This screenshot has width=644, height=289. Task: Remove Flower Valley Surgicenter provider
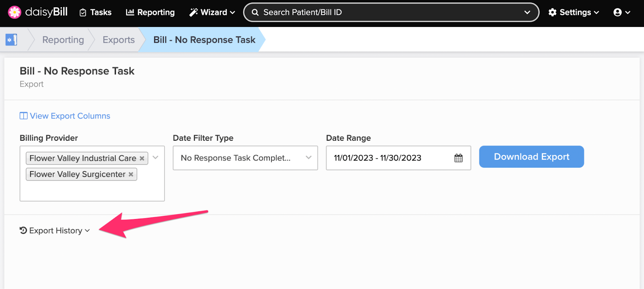click(131, 174)
